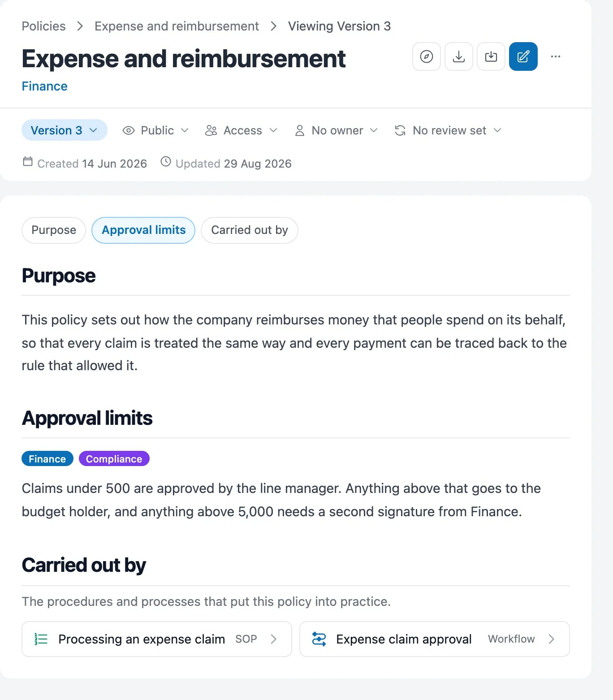Open the Finance category link under title

coord(44,86)
